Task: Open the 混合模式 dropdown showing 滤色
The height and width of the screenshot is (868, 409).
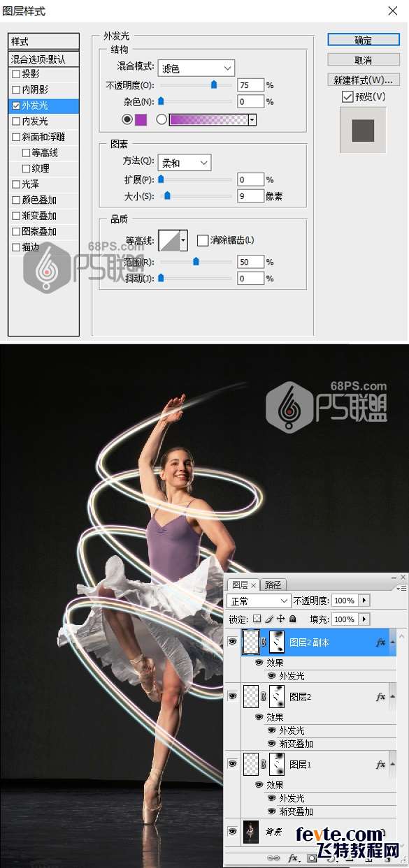Action: pos(196,68)
